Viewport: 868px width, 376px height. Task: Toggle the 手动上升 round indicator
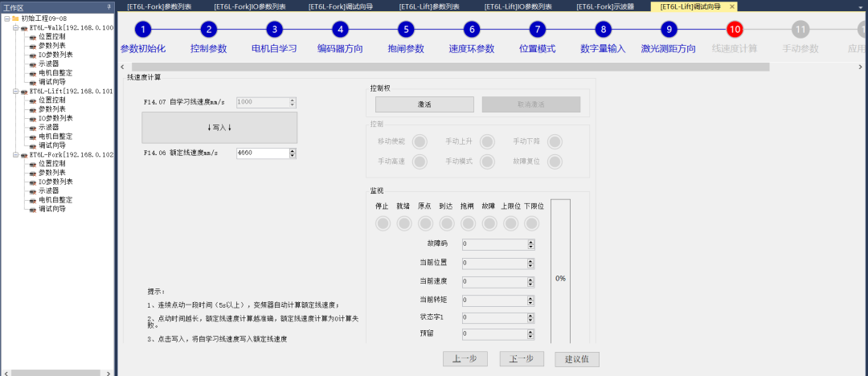[x=486, y=142]
